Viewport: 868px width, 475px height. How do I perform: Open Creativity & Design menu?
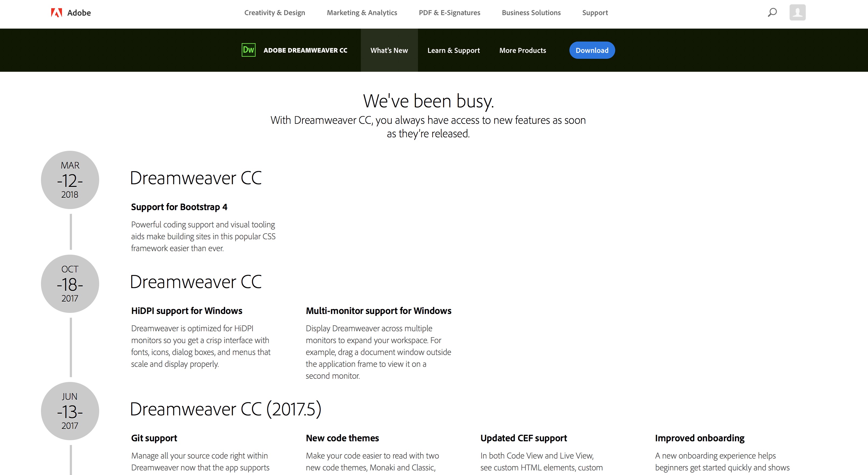tap(275, 13)
